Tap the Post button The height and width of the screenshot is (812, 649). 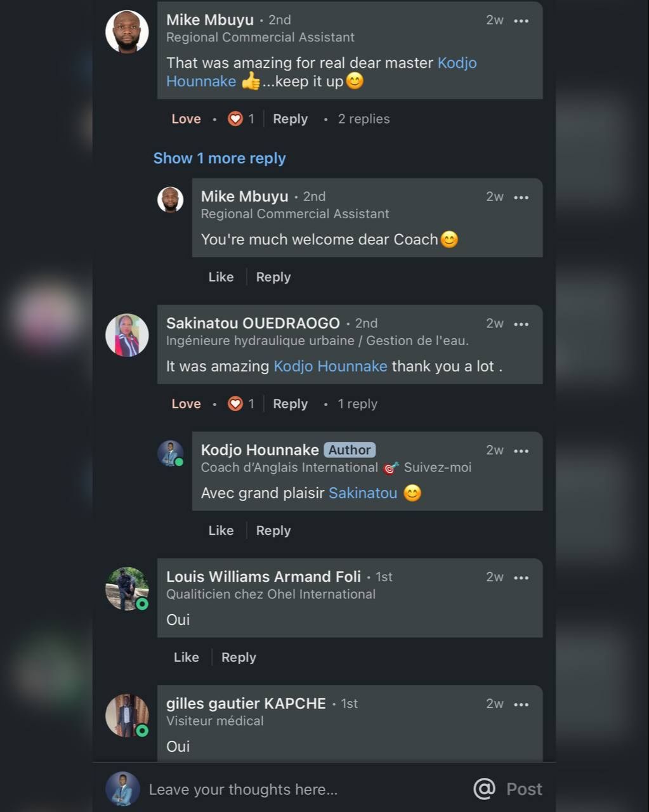click(x=524, y=789)
